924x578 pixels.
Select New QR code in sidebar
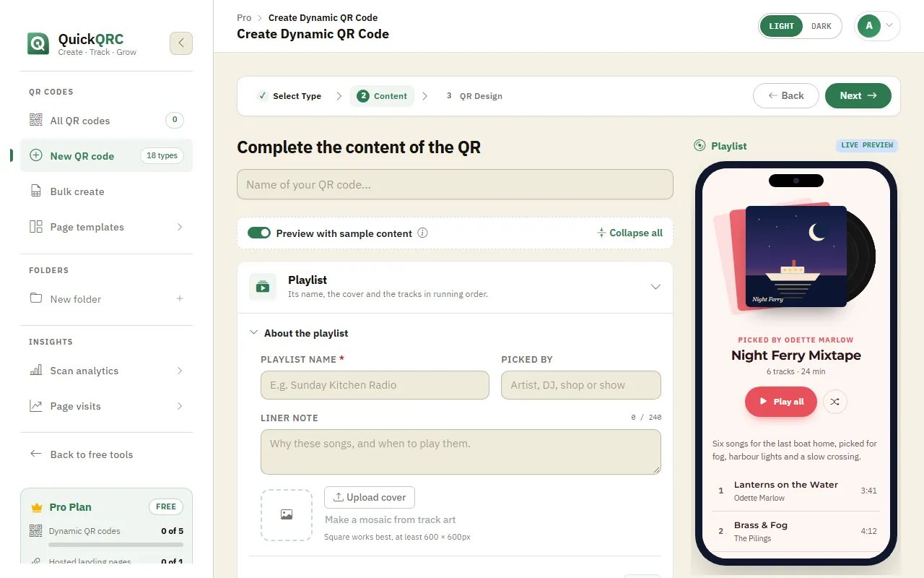coord(106,155)
